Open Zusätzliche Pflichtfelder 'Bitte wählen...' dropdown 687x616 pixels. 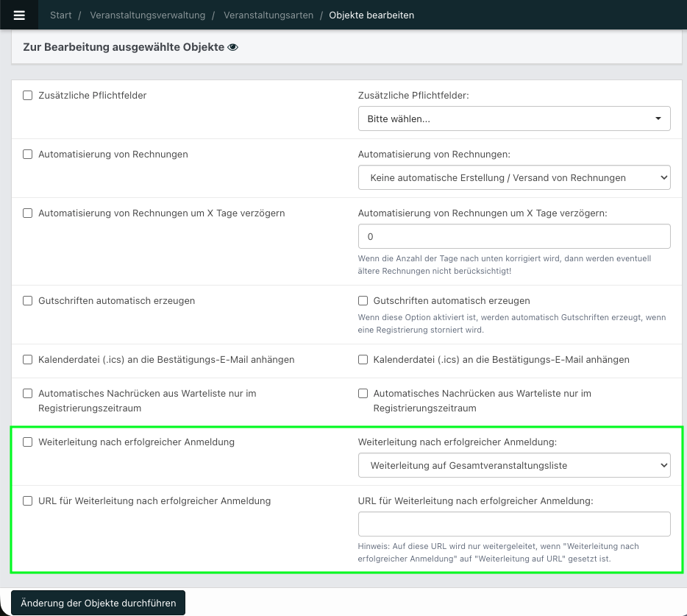(x=514, y=118)
